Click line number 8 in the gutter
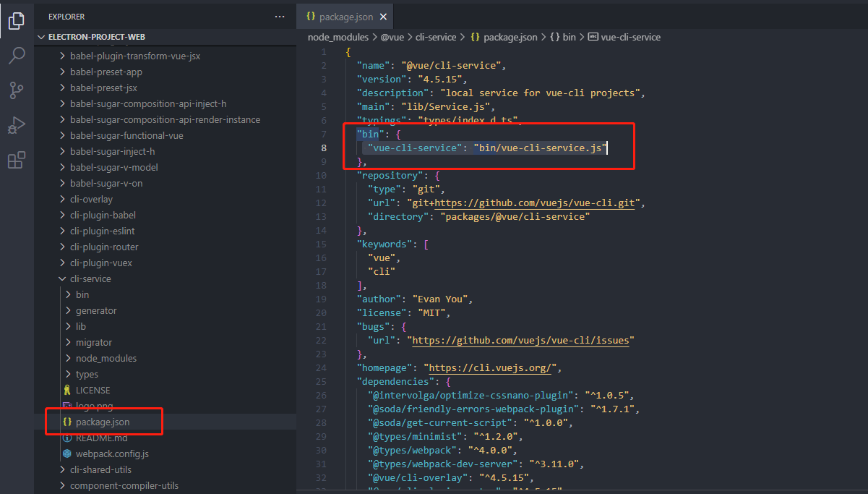This screenshot has height=494, width=868. click(x=324, y=148)
